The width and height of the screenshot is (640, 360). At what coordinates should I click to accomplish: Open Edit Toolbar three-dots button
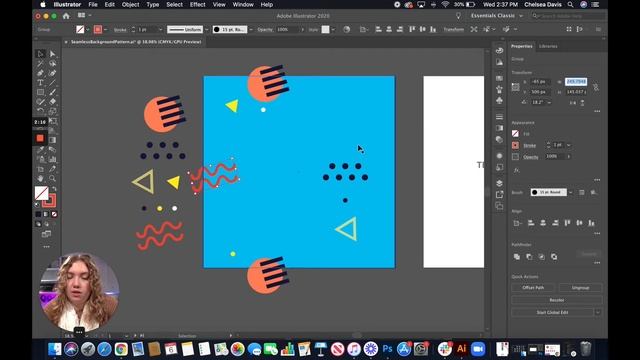tap(47, 247)
